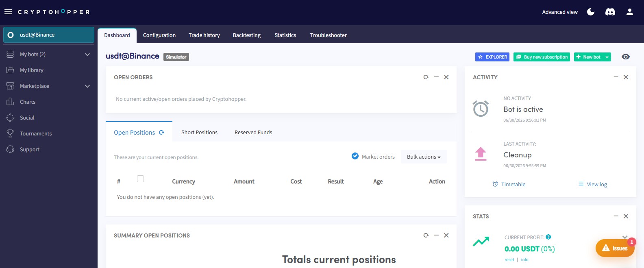Open Discord link icon

tap(610, 12)
